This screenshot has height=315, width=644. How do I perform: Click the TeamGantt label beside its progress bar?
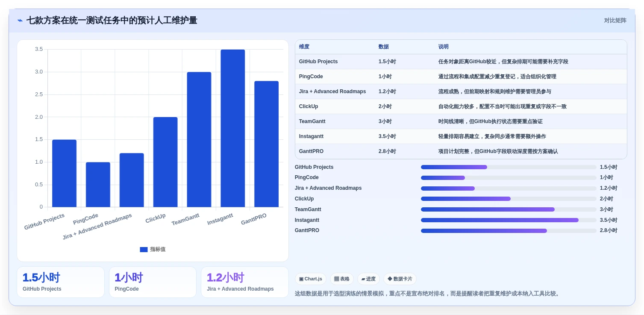(x=308, y=209)
